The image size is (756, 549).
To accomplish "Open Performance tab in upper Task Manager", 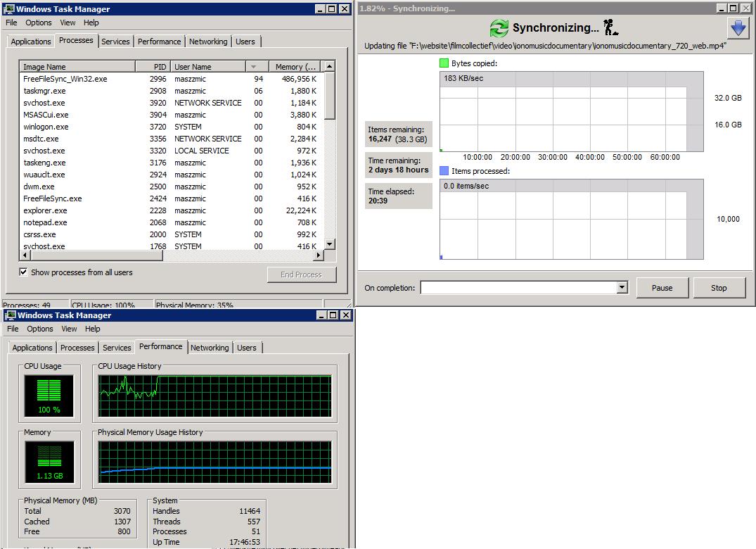I will click(159, 42).
